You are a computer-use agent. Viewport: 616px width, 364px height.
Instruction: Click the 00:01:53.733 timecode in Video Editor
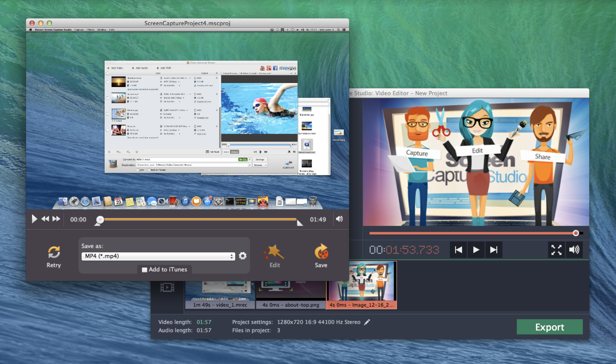click(x=404, y=250)
